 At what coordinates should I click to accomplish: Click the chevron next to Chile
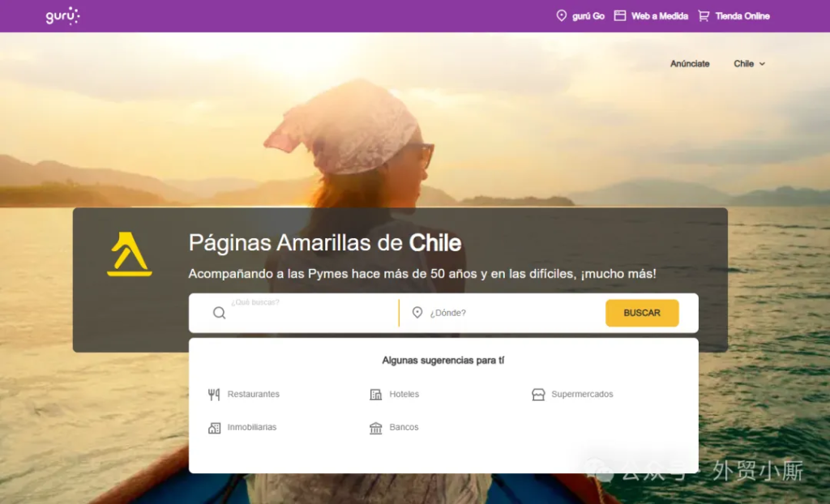(x=762, y=64)
